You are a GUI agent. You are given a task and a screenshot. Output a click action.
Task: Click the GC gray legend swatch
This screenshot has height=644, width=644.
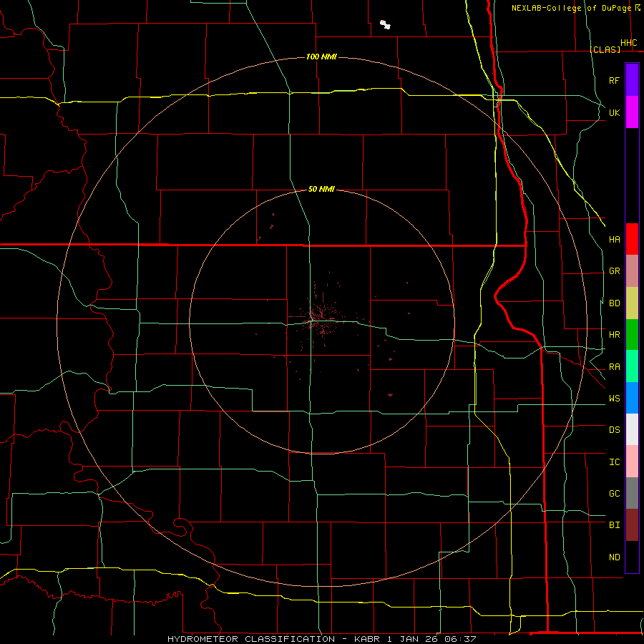point(632,493)
